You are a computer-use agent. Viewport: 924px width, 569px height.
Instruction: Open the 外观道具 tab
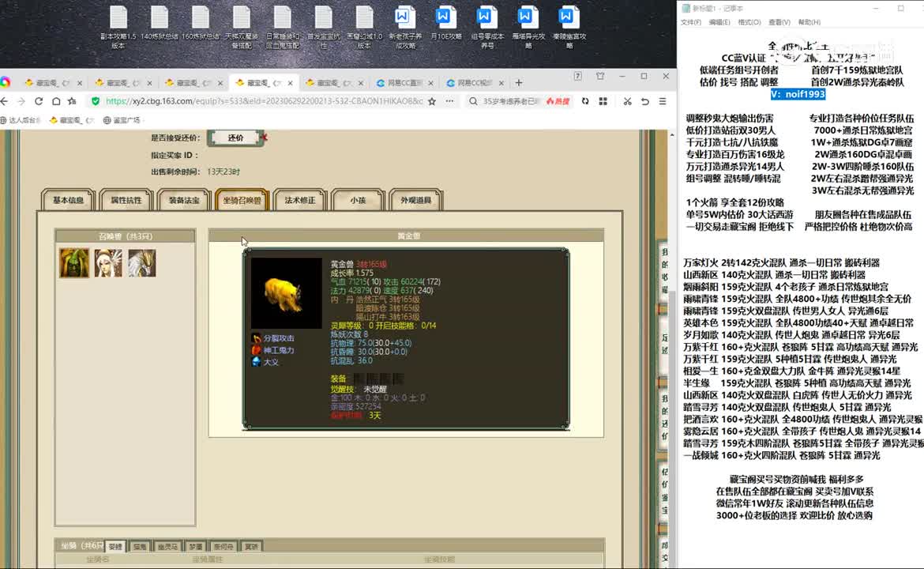[415, 201]
